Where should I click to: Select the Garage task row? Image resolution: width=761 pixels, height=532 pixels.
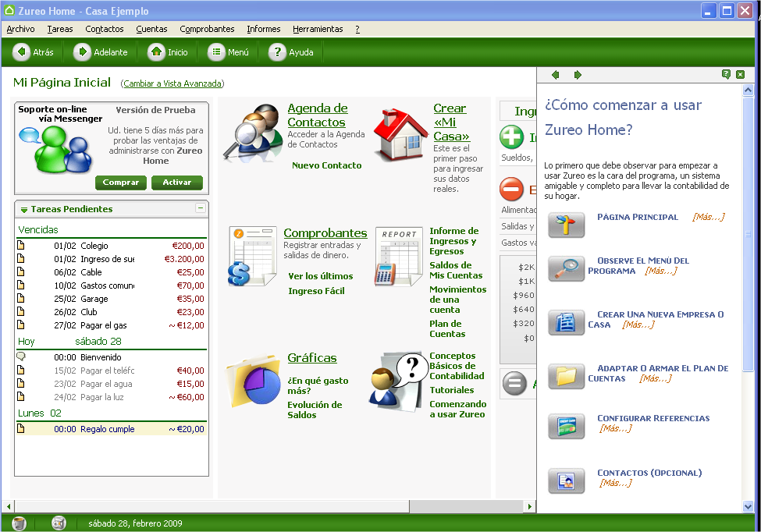click(111, 299)
